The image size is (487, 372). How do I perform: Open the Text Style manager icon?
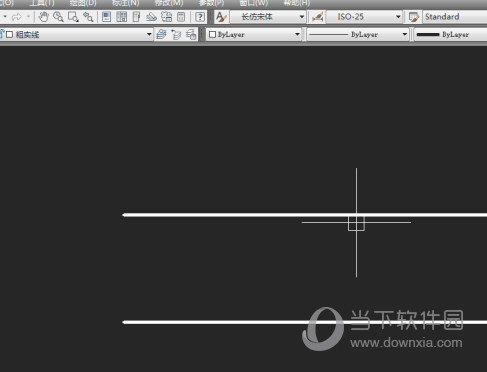(x=221, y=17)
